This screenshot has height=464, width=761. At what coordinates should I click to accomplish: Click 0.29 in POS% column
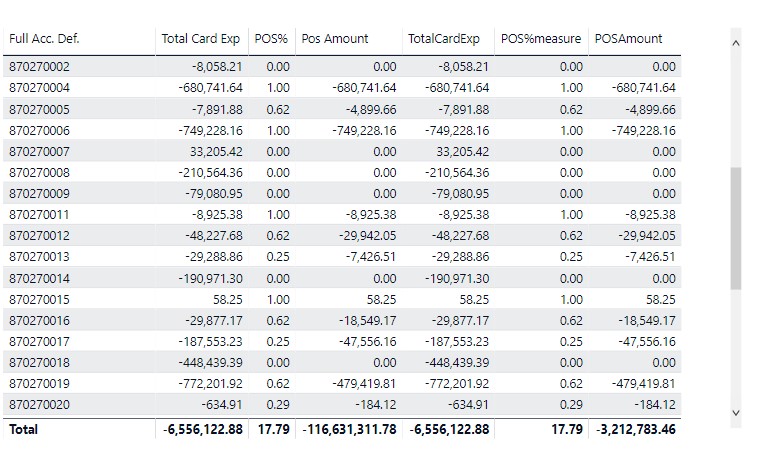pos(278,404)
